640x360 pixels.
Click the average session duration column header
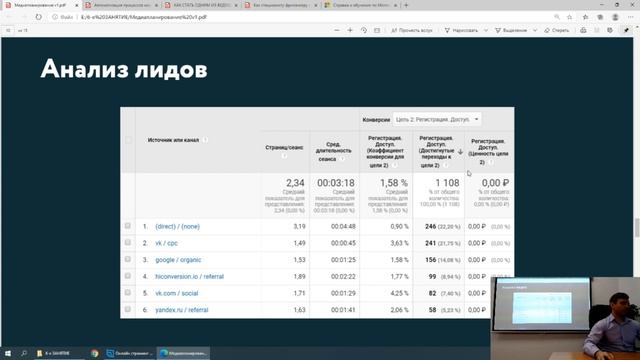tap(333, 151)
